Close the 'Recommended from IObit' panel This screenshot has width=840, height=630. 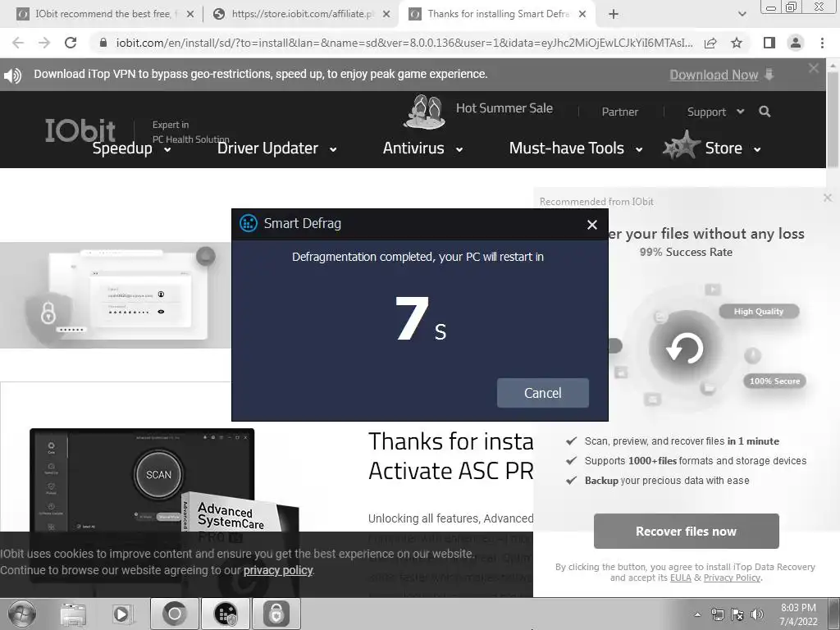[x=828, y=198]
